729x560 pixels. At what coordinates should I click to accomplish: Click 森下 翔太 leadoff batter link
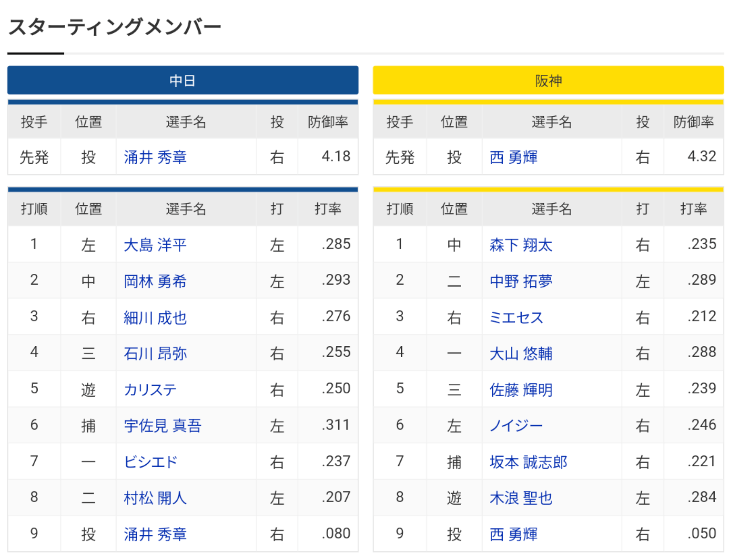click(520, 245)
